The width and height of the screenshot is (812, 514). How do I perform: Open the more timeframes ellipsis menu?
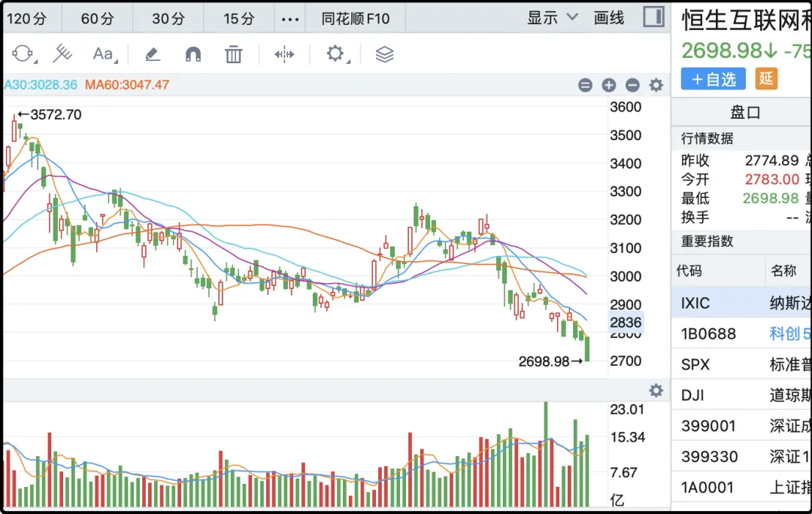[289, 19]
